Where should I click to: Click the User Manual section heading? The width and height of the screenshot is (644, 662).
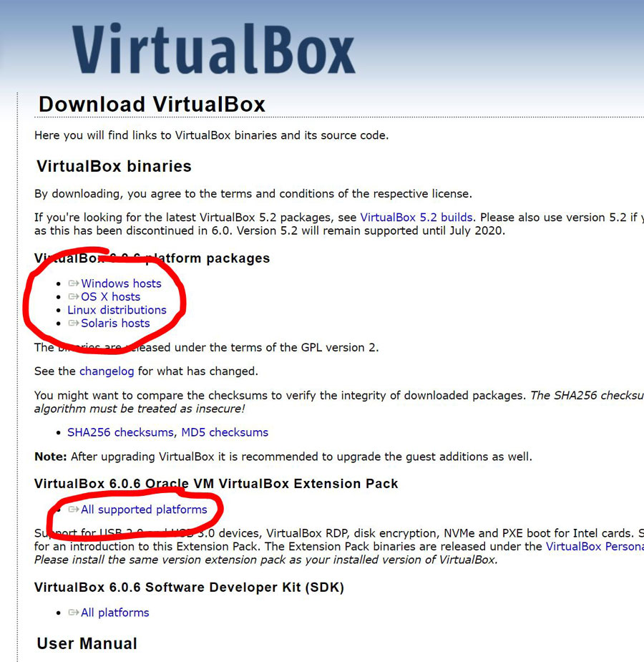[87, 644]
